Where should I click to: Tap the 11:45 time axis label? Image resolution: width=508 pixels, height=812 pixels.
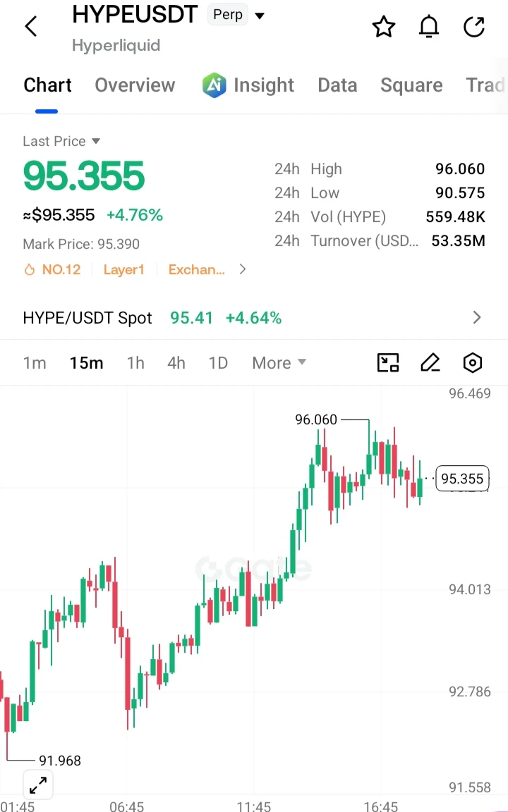pos(253,806)
